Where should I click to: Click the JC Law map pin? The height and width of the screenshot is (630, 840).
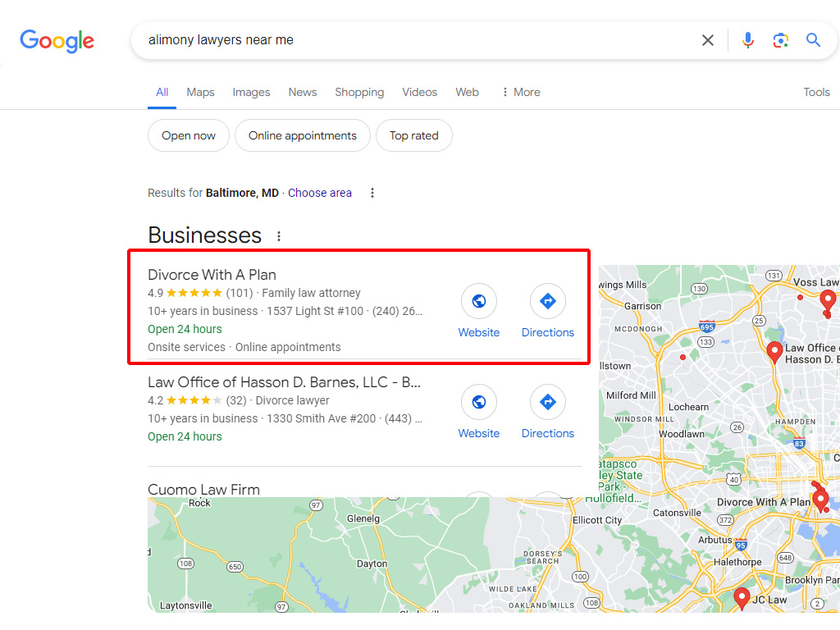point(742,597)
